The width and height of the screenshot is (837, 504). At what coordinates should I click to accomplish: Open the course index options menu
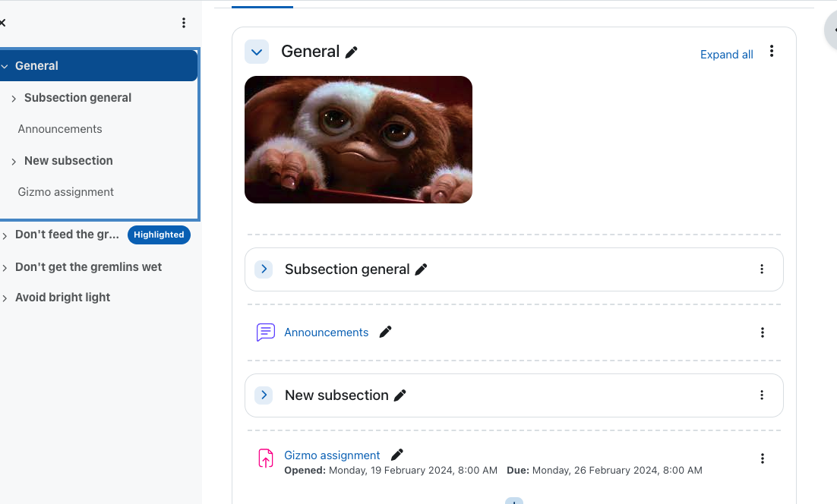[x=184, y=23]
